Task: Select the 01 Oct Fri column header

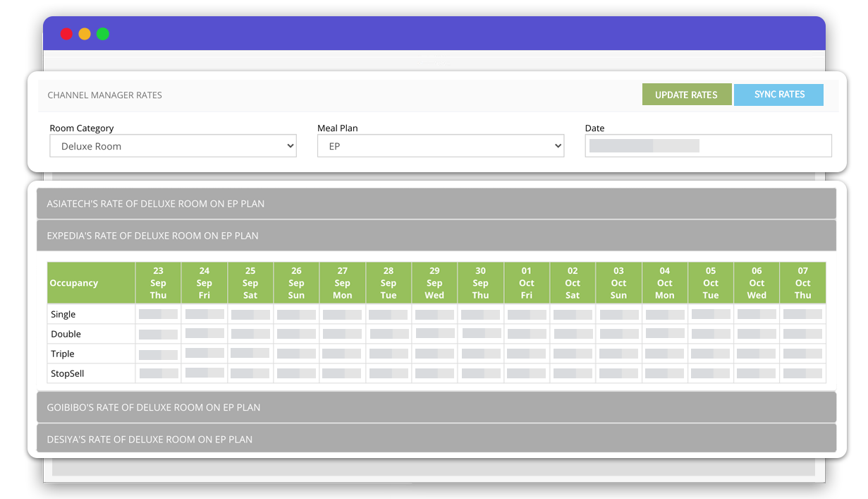Action: click(527, 283)
